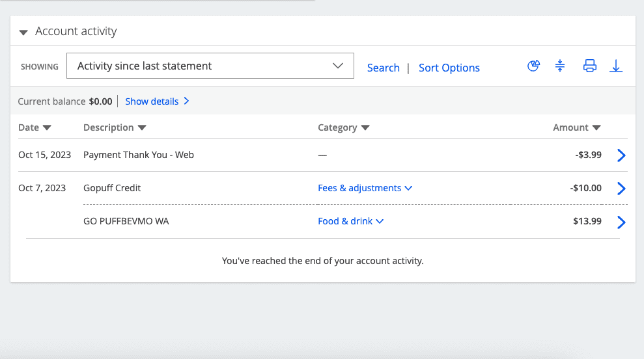Change the Fees & adjustments category
The height and width of the screenshot is (359, 644).
[365, 188]
